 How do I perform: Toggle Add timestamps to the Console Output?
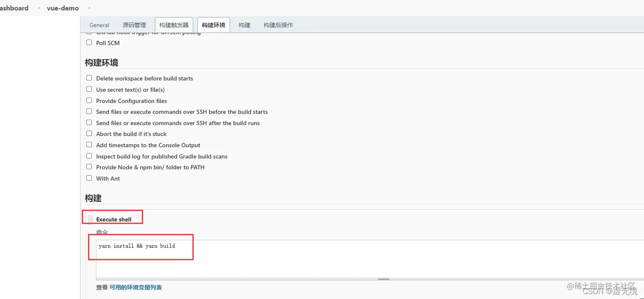coord(89,145)
